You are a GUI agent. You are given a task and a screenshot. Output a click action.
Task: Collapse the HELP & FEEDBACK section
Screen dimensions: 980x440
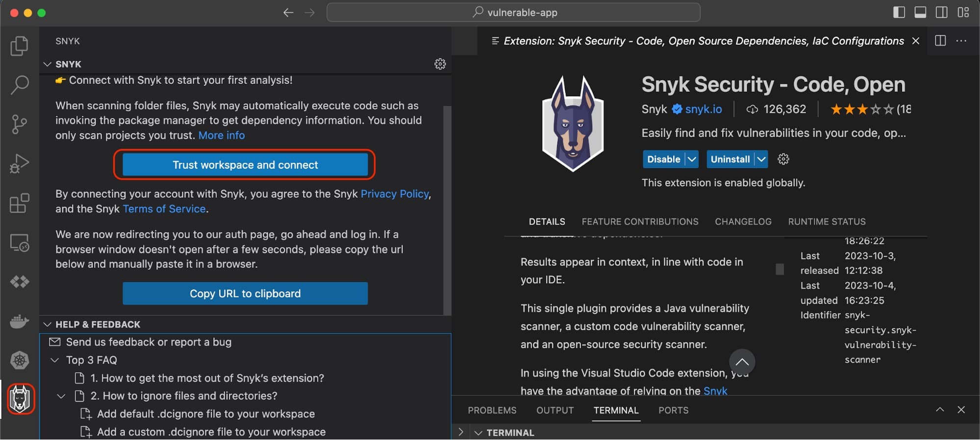48,324
